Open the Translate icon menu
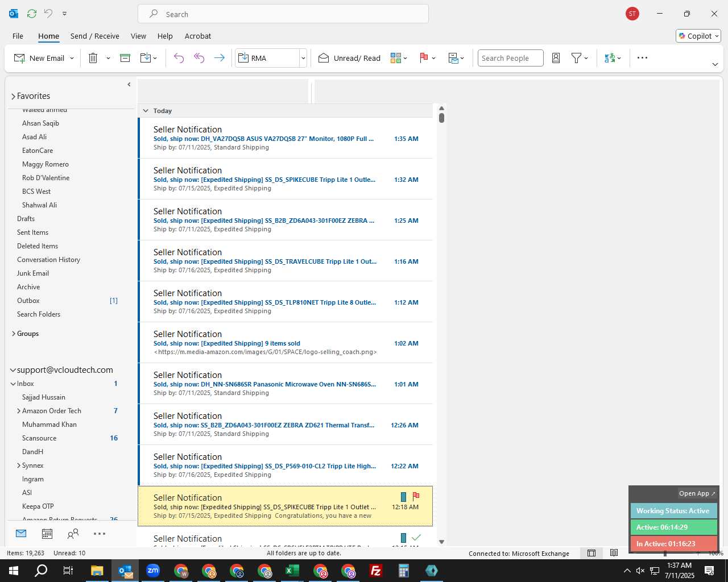Screen dimensions: 728x582 click(x=613, y=58)
